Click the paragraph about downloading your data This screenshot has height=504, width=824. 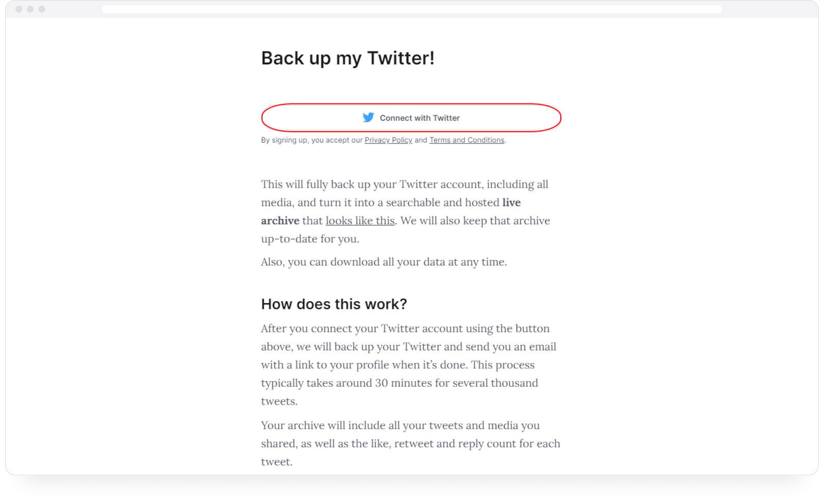click(x=383, y=262)
